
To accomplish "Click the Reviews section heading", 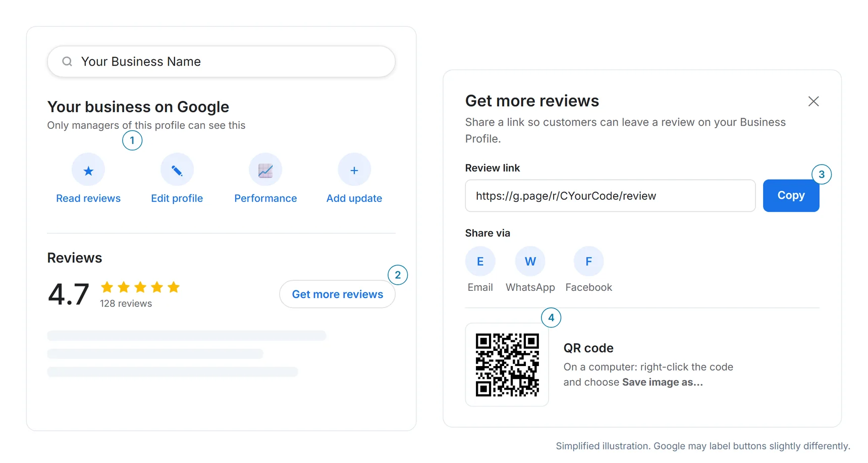I will [75, 258].
